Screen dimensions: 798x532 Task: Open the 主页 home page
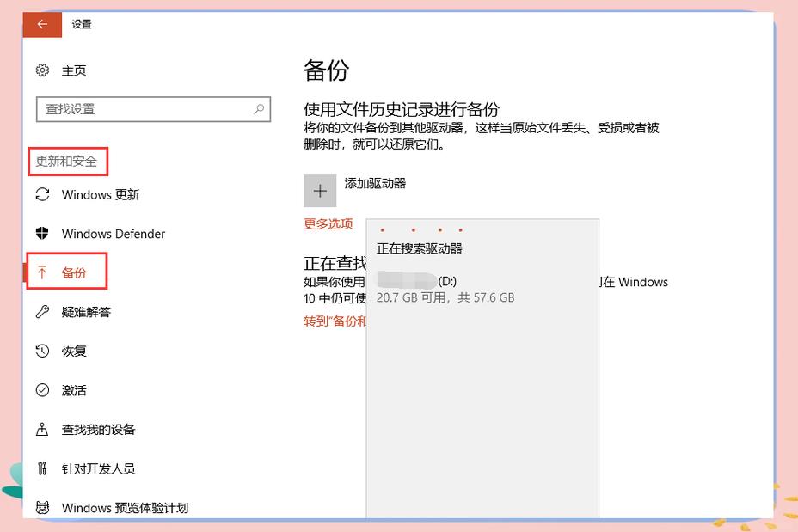pos(74,70)
